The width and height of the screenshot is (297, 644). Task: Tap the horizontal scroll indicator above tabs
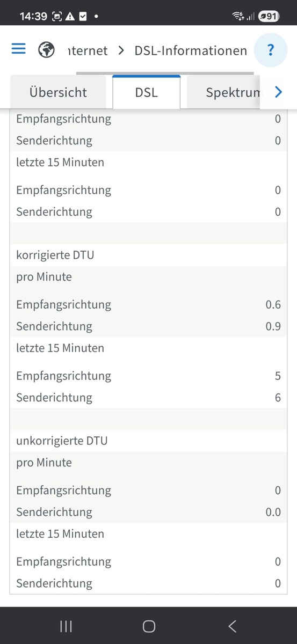click(x=164, y=73)
